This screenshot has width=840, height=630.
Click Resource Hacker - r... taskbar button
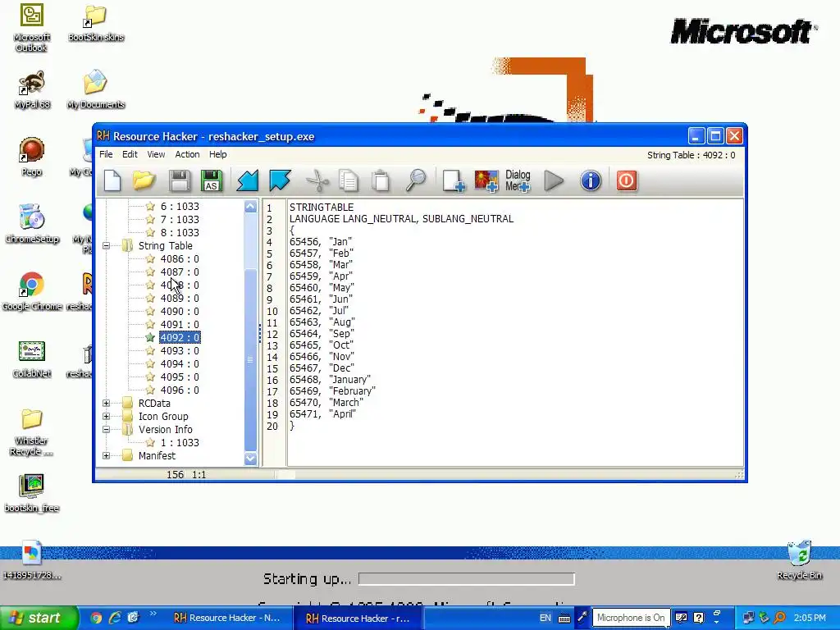[x=358, y=619]
